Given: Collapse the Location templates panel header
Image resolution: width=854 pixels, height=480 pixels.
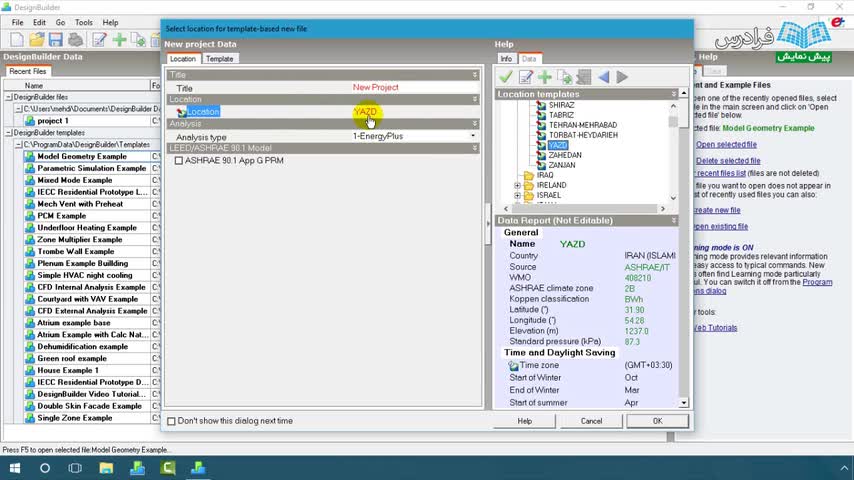Looking at the screenshot, I should tap(674, 94).
